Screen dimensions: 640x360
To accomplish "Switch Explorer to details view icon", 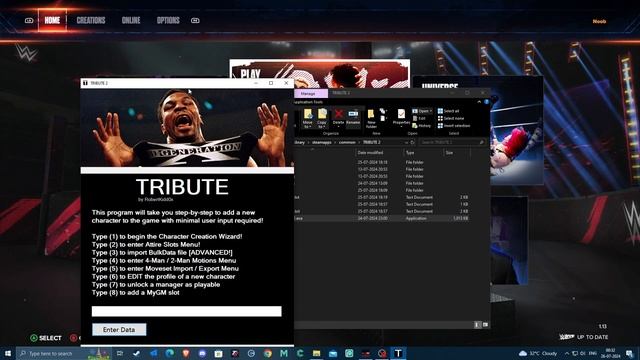I will point(477,325).
